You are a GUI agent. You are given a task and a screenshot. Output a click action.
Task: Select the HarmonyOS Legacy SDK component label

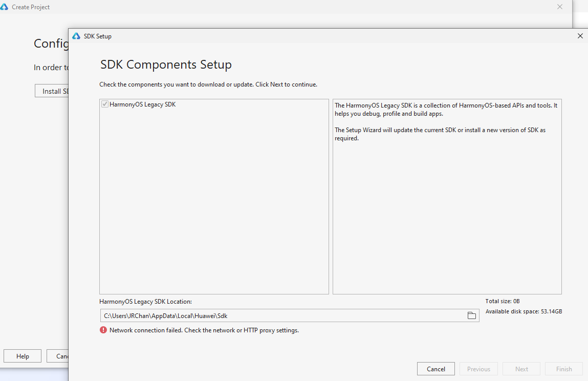(x=142, y=104)
